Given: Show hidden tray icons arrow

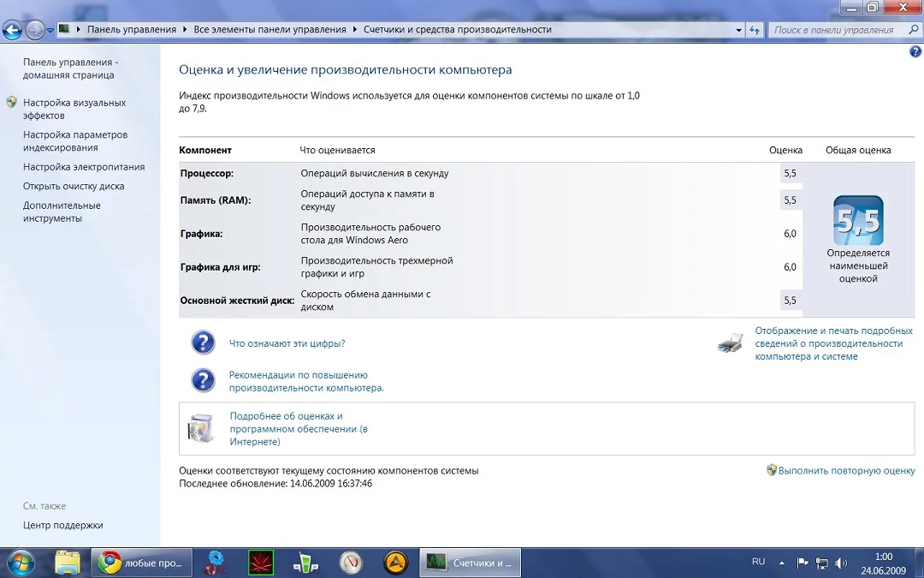Looking at the screenshot, I should 782,563.
